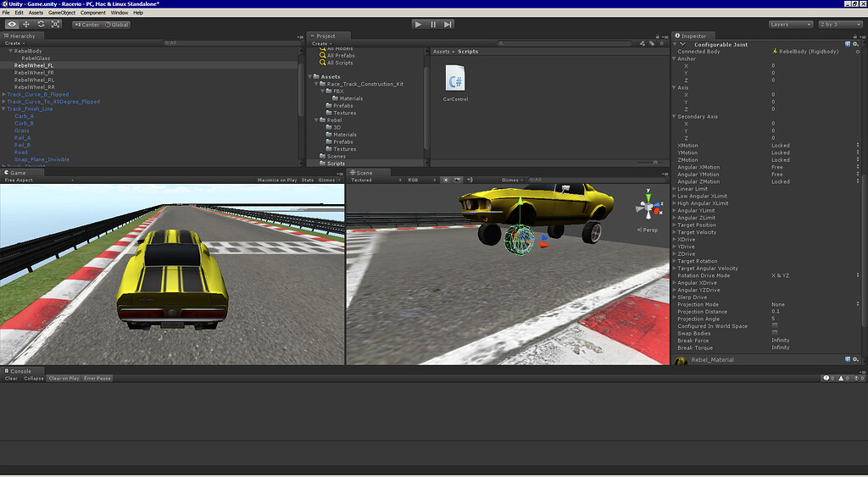The width and height of the screenshot is (868, 477).
Task: Start the game with Play button
Action: click(419, 25)
